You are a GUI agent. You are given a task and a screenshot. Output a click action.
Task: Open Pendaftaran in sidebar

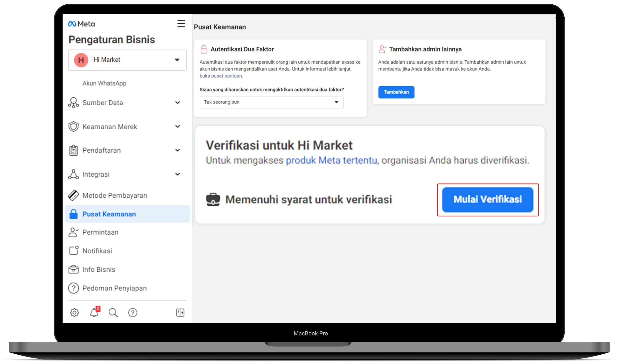point(102,150)
